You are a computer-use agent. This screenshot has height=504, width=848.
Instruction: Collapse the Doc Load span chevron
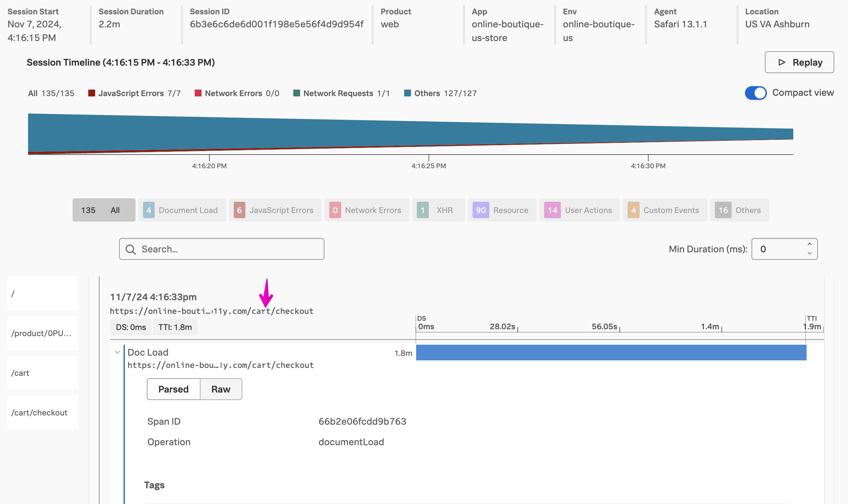tap(117, 352)
